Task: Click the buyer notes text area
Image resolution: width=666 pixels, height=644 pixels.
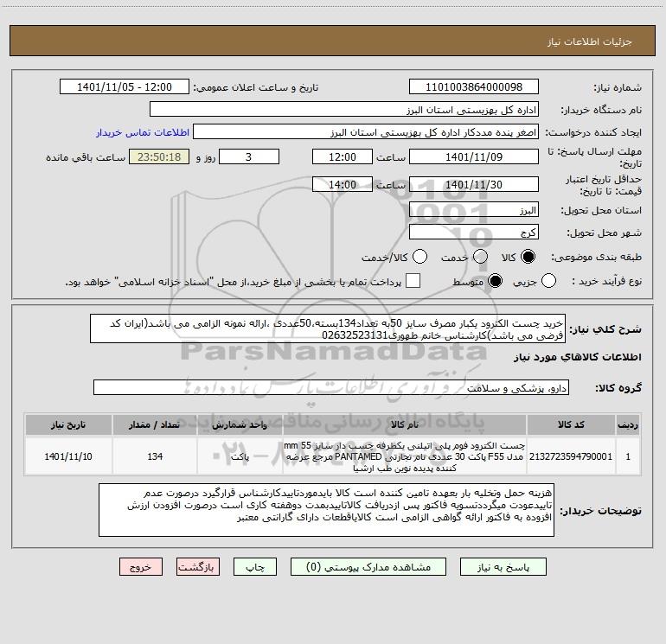Action: click(x=326, y=510)
